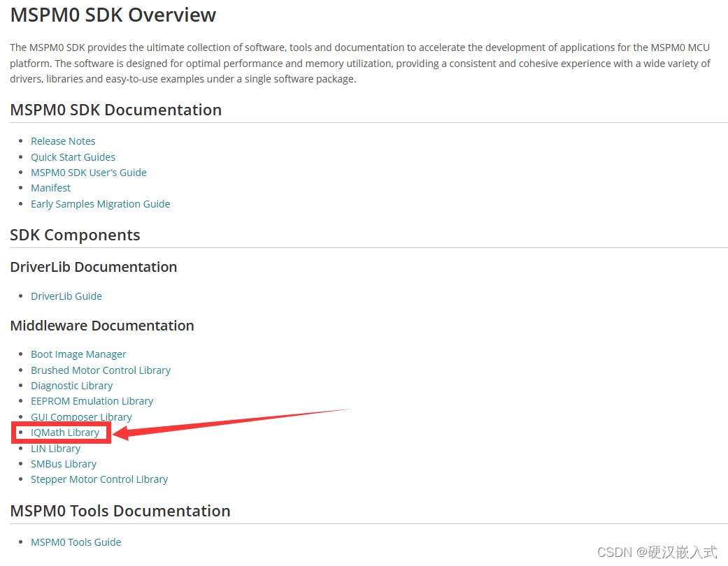Open the Quick Start Guides link
728x566 pixels.
(73, 157)
